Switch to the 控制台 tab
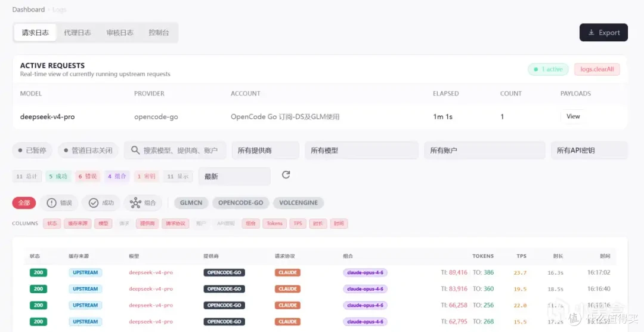644x332 pixels. click(x=159, y=32)
